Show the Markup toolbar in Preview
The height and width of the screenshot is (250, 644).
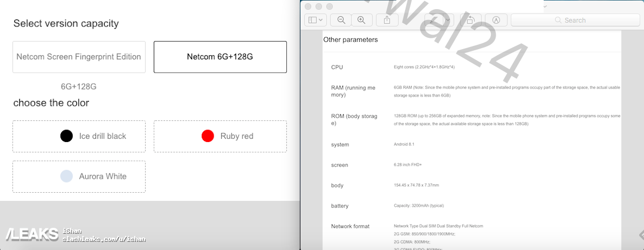pos(496,20)
